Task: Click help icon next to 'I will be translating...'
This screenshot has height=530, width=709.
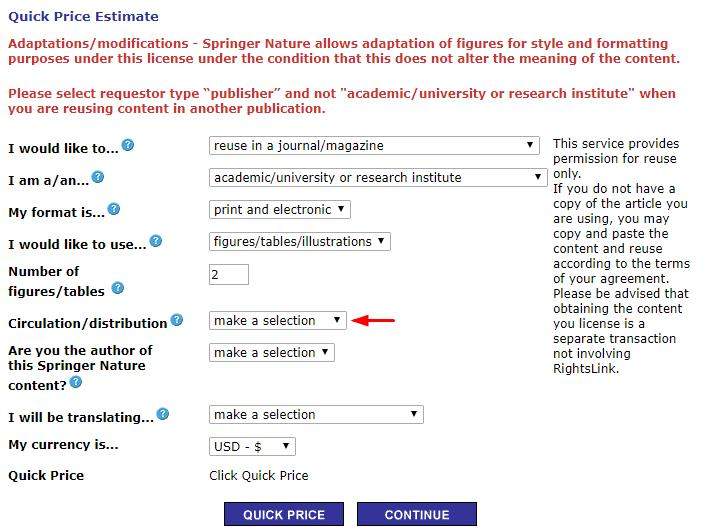Action: [x=163, y=414]
